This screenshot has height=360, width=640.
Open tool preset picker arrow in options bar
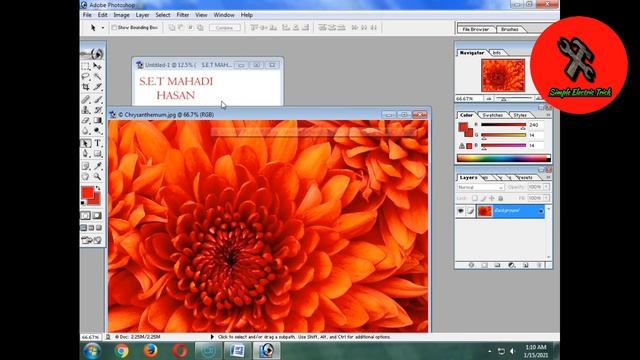coord(102,28)
